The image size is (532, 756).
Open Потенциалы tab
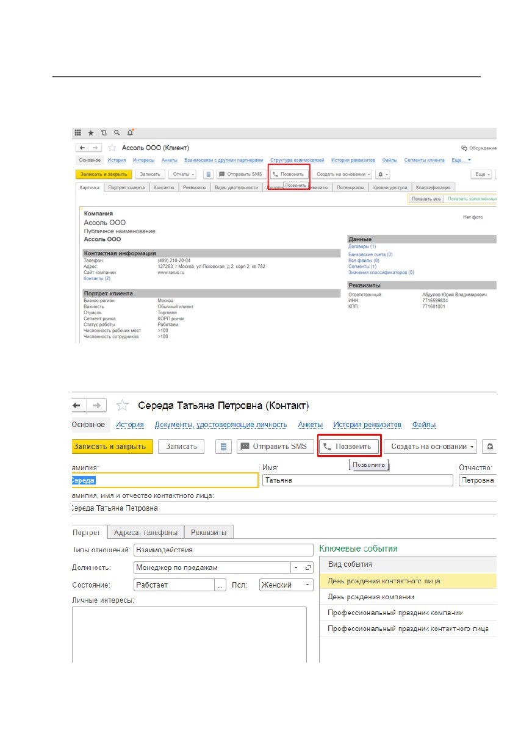click(351, 187)
